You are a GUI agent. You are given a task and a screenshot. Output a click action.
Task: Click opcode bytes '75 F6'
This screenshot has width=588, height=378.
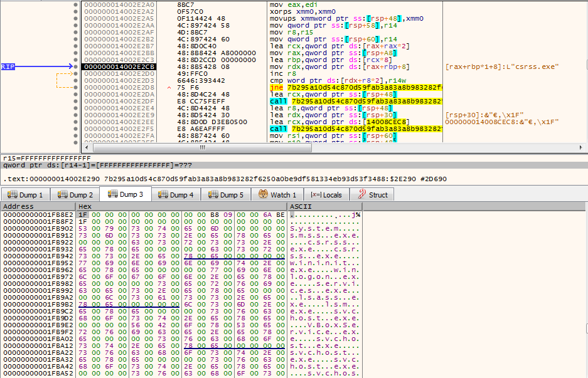[188, 87]
